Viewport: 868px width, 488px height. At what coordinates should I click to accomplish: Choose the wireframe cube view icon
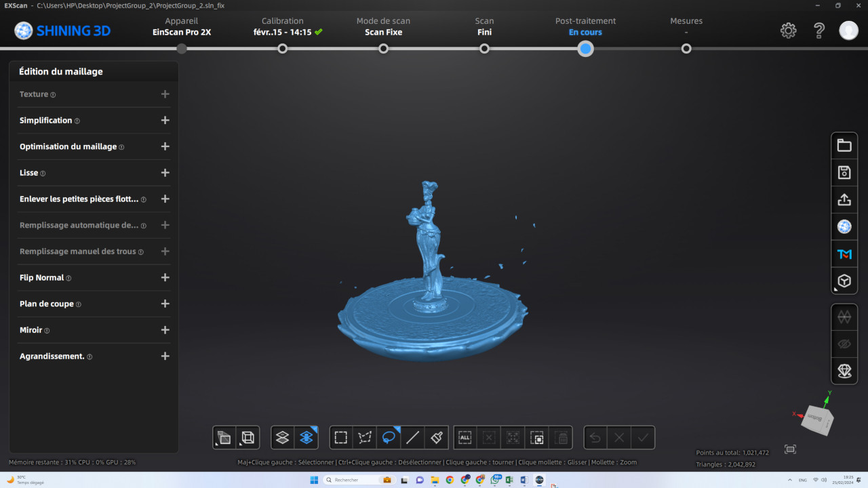click(248, 438)
